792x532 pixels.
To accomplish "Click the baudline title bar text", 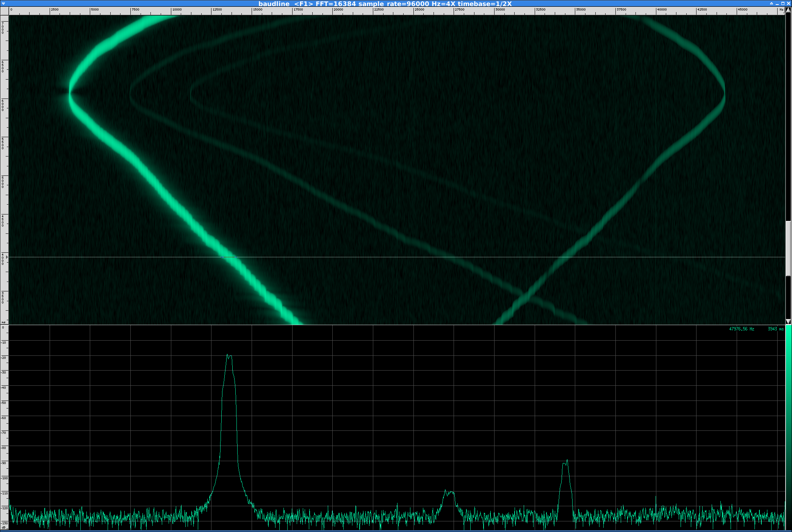I will point(385,3).
